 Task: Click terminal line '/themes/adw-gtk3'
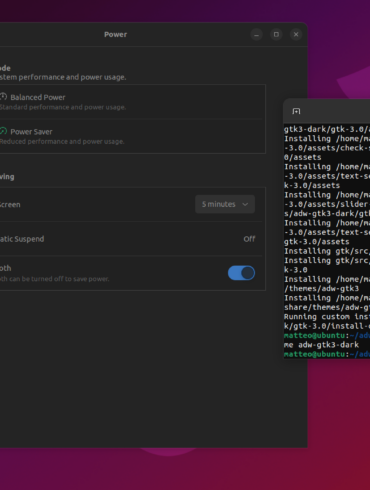pos(321,289)
